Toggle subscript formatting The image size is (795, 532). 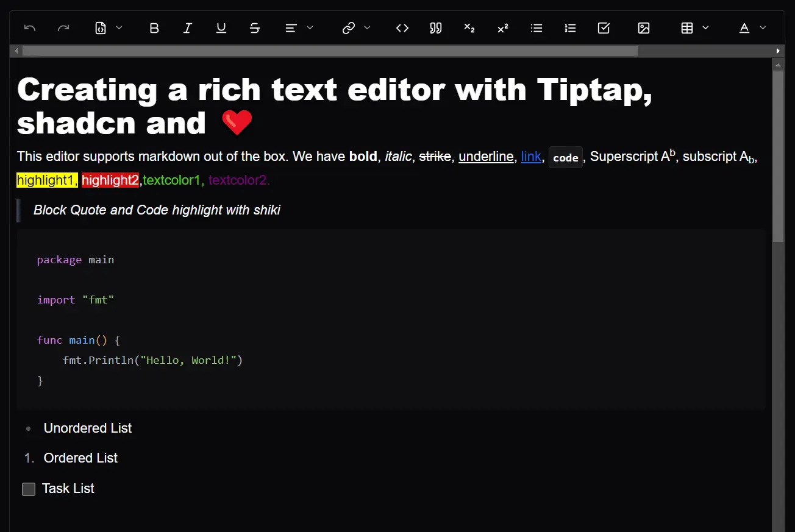469,27
